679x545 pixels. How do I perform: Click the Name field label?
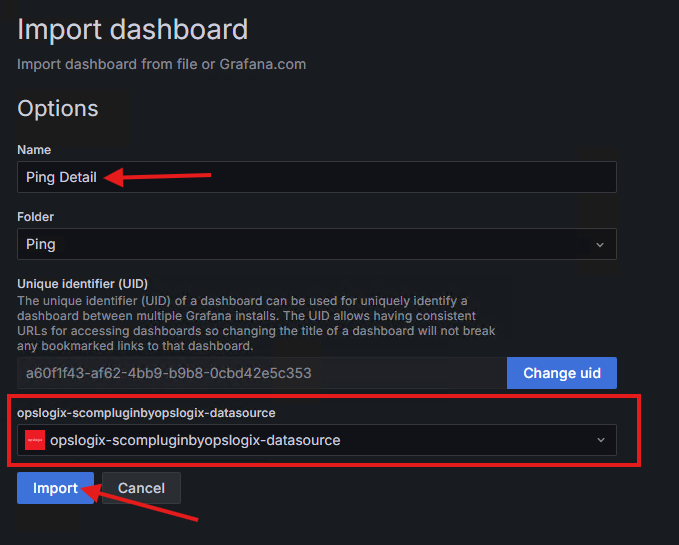click(x=34, y=149)
